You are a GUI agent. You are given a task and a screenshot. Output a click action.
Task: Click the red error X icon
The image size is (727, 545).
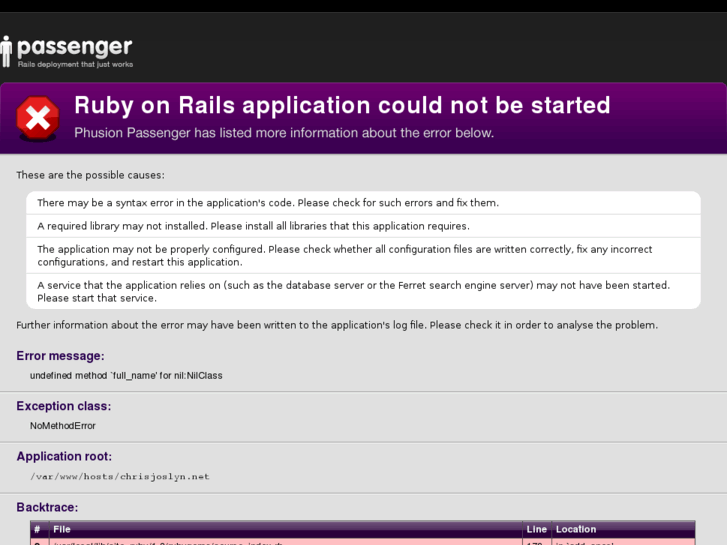click(37, 118)
